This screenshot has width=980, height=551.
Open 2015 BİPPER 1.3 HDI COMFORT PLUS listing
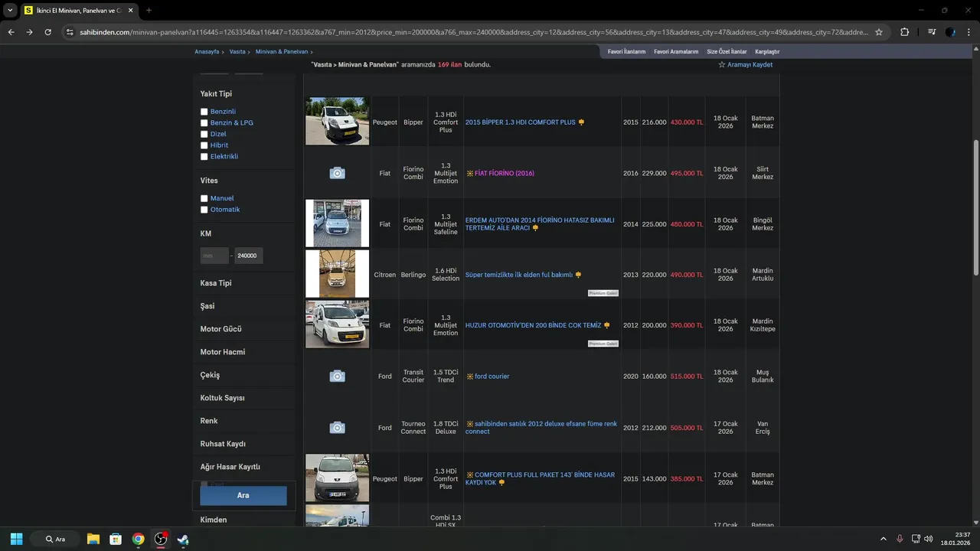(520, 122)
